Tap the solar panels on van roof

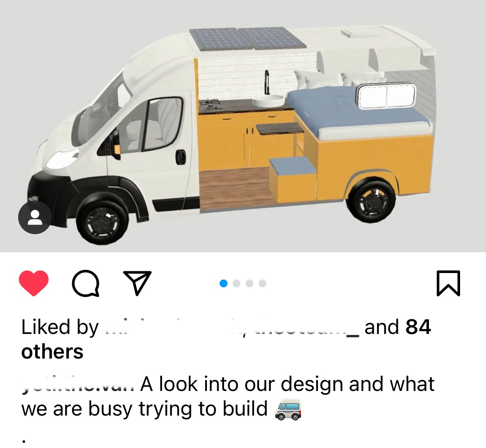(x=248, y=39)
